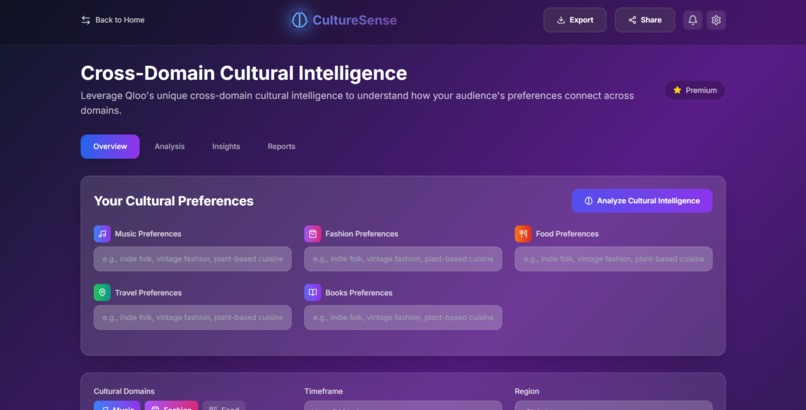Go back via Back to Home link
This screenshot has width=806, height=410.
(x=113, y=20)
